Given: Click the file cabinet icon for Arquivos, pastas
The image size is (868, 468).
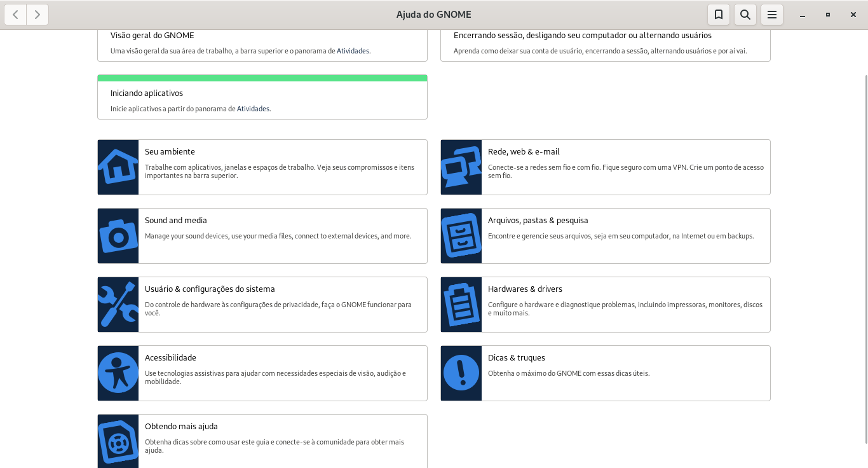Looking at the screenshot, I should point(461,236).
